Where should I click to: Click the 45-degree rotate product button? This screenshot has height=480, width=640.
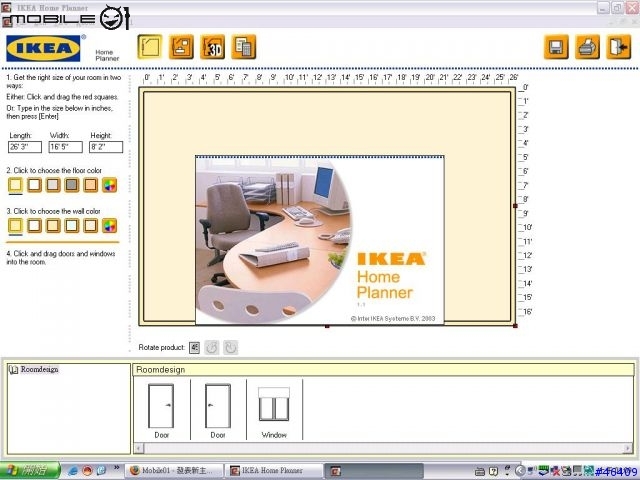(194, 347)
